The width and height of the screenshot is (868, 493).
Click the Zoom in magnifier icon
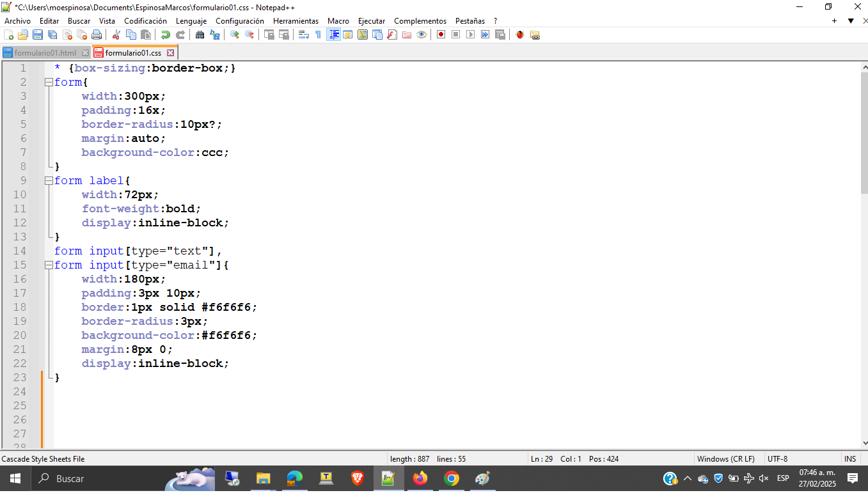pos(235,35)
